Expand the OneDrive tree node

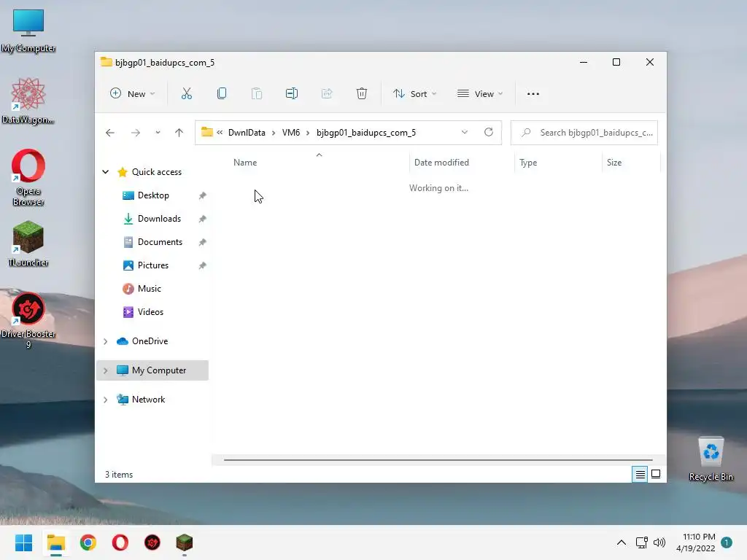click(x=106, y=341)
